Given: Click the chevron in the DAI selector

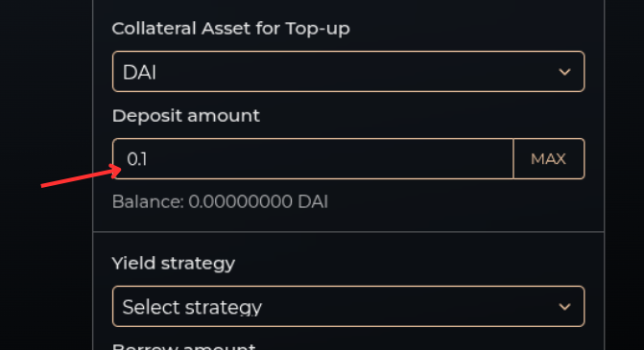Looking at the screenshot, I should [x=564, y=72].
